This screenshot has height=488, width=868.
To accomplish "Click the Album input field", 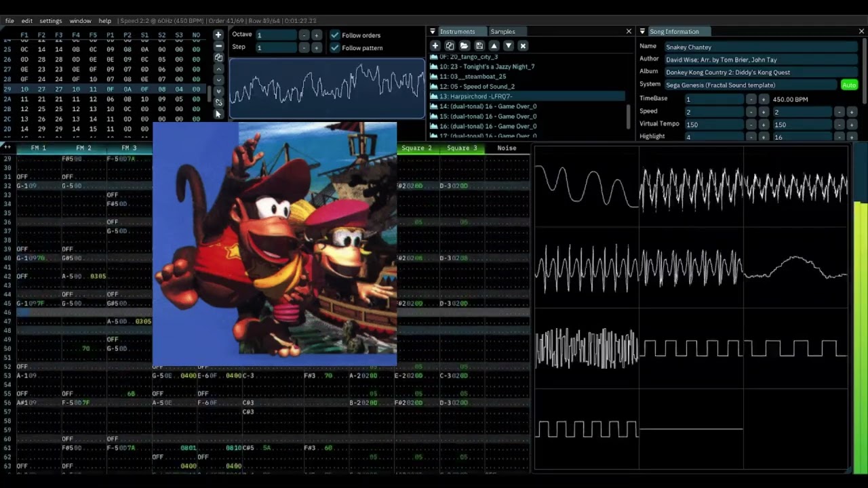I will (x=761, y=72).
